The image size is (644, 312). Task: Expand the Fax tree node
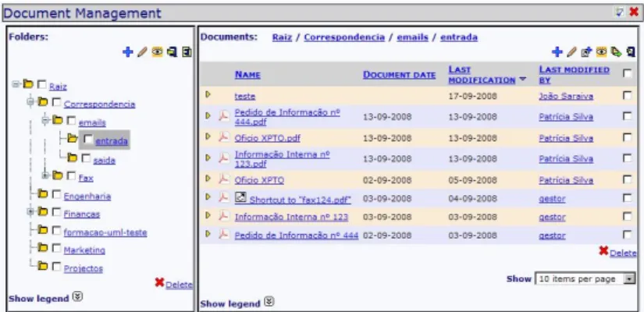coord(45,175)
